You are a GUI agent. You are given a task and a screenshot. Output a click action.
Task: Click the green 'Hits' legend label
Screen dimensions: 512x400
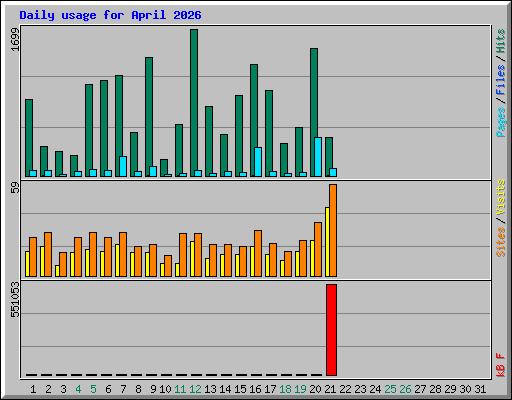pos(500,41)
